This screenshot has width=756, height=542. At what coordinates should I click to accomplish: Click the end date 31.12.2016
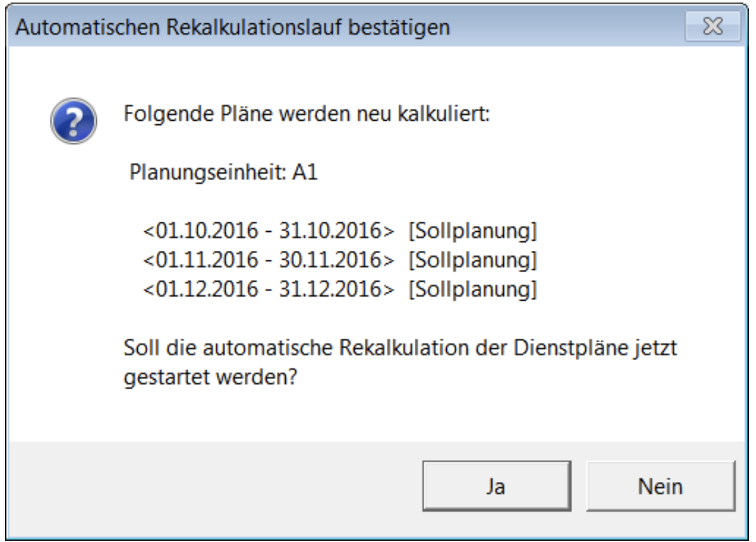[330, 289]
